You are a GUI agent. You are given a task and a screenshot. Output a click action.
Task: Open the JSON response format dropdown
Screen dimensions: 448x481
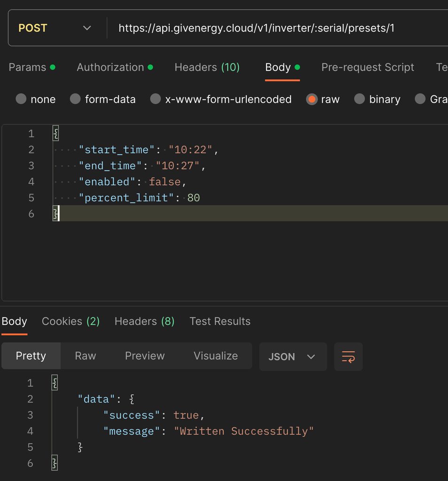point(292,357)
